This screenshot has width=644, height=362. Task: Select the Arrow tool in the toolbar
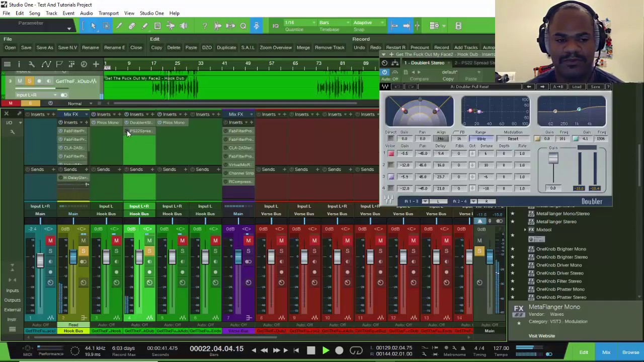[x=94, y=26]
